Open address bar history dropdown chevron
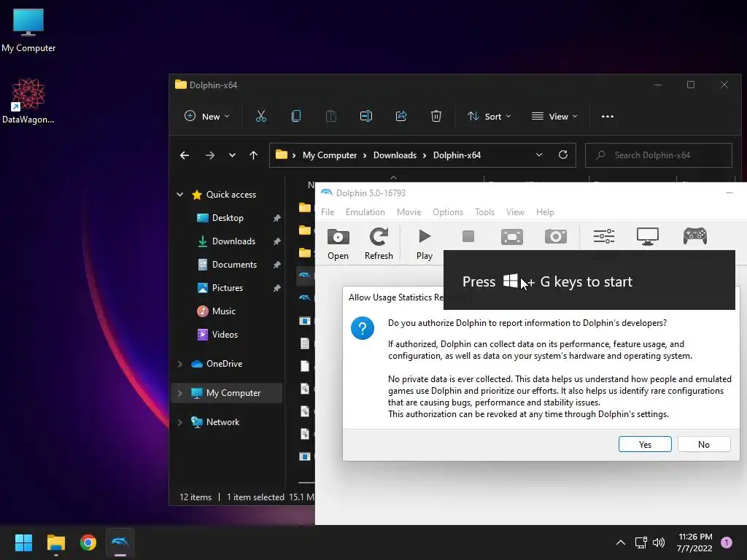Image resolution: width=747 pixels, height=560 pixels. pyautogui.click(x=539, y=155)
